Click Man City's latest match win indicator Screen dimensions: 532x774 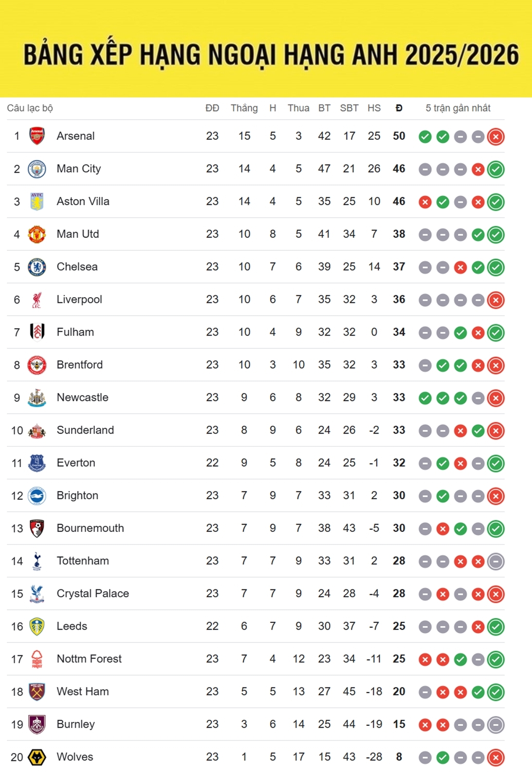(495, 170)
